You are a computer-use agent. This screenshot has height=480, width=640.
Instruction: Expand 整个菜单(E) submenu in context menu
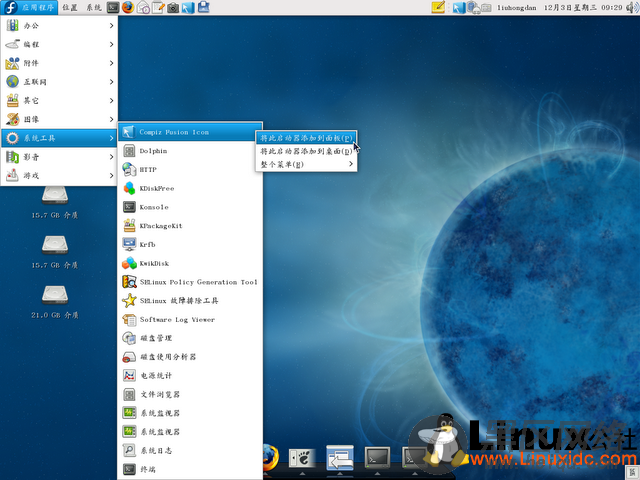tap(306, 164)
